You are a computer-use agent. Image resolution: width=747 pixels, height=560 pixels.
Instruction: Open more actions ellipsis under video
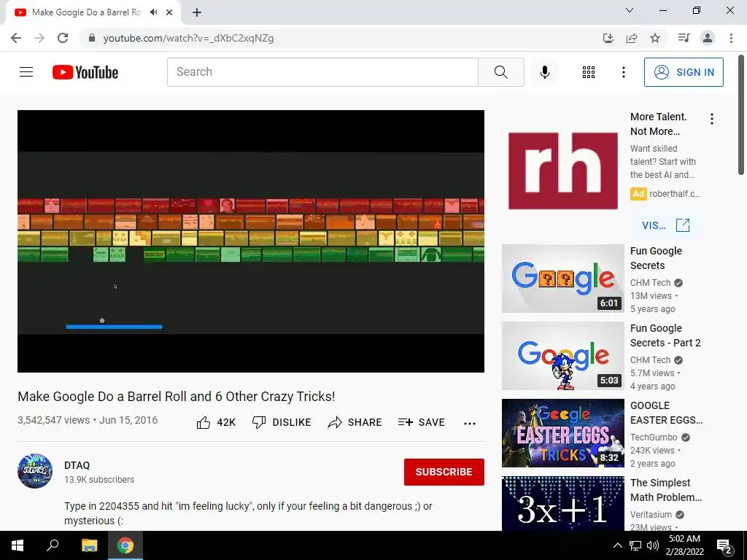[470, 424]
